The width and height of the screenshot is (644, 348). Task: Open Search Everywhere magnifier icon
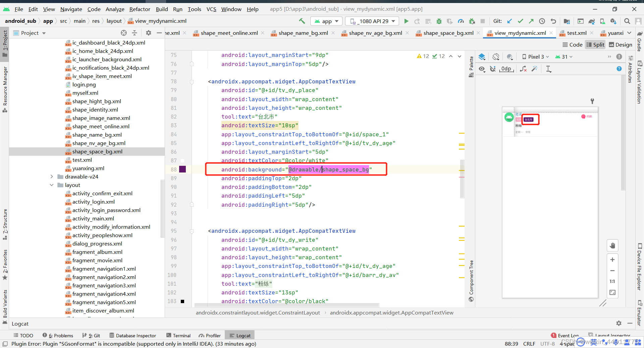tap(627, 21)
